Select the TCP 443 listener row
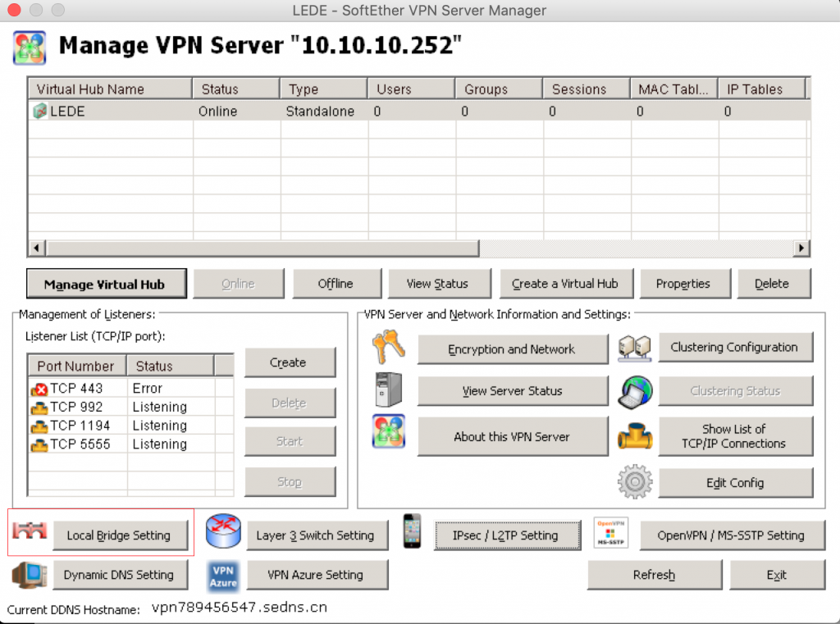Screen dimensions: 840x624 click(x=131, y=389)
